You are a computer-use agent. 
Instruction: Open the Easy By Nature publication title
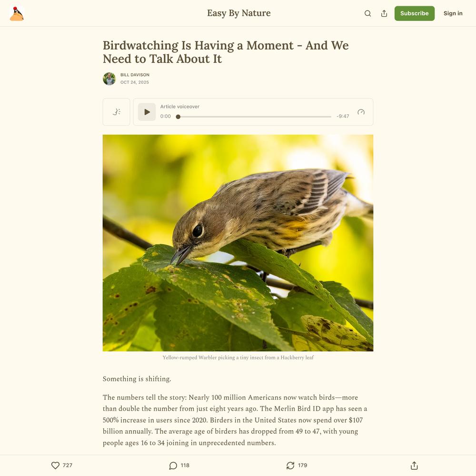[238, 13]
